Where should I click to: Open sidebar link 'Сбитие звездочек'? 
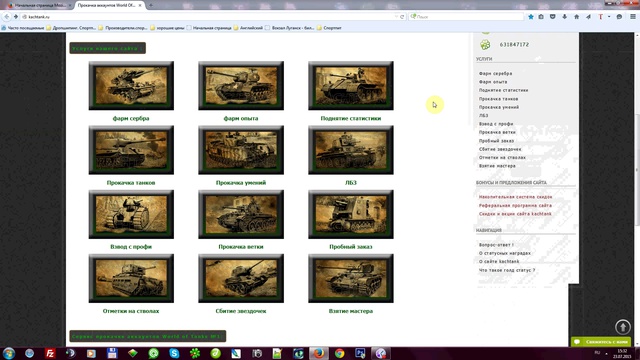click(x=500, y=149)
